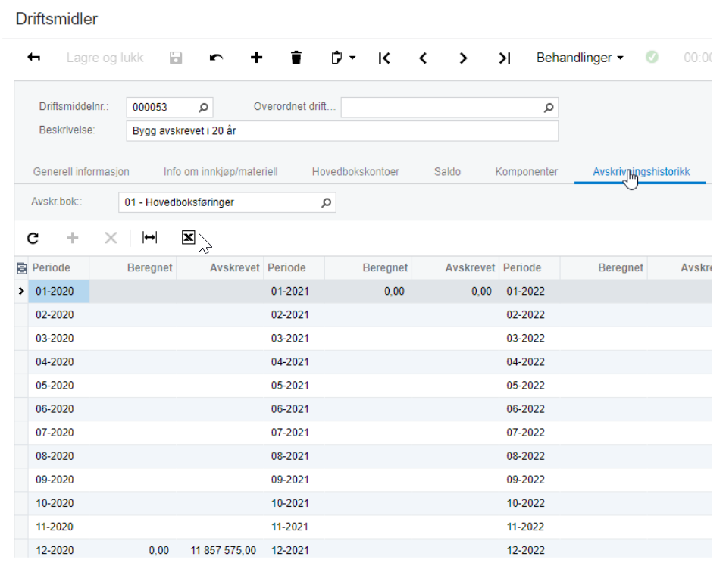Select the 08-2022 period cell
The width and height of the screenshot is (726, 588).
pyautogui.click(x=530, y=456)
